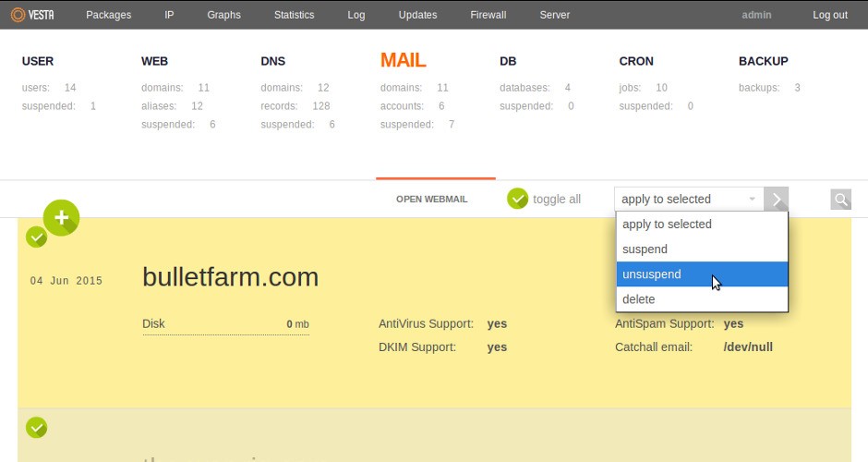Image resolution: width=868 pixels, height=462 pixels.
Task: Open IP in top navigation
Action: (x=169, y=15)
